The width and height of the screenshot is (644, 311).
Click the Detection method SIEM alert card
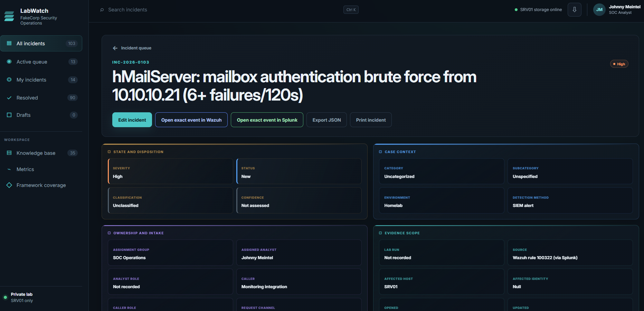pyautogui.click(x=570, y=200)
